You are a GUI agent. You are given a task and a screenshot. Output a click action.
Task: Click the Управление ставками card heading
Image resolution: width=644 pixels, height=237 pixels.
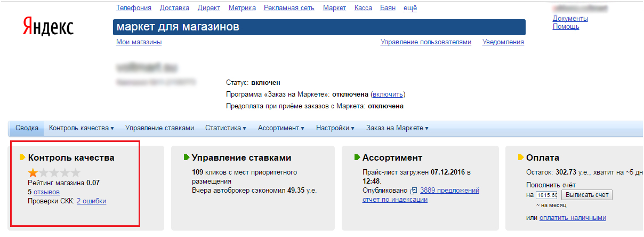(241, 157)
